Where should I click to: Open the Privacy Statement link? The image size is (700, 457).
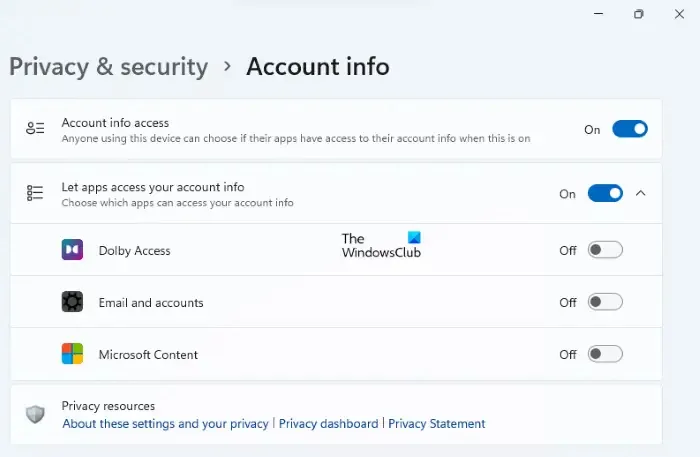[437, 424]
